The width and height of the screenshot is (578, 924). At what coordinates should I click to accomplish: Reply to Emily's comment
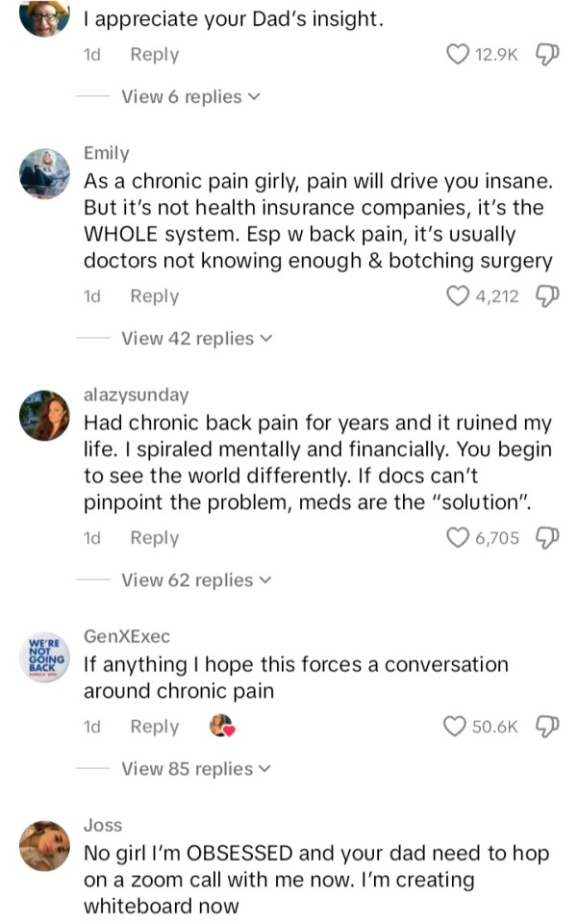[x=154, y=296]
